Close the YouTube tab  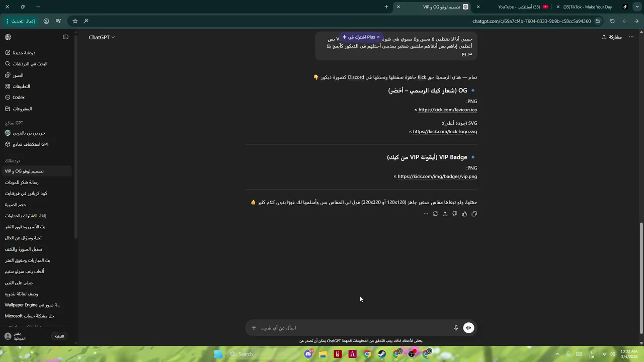point(478,7)
